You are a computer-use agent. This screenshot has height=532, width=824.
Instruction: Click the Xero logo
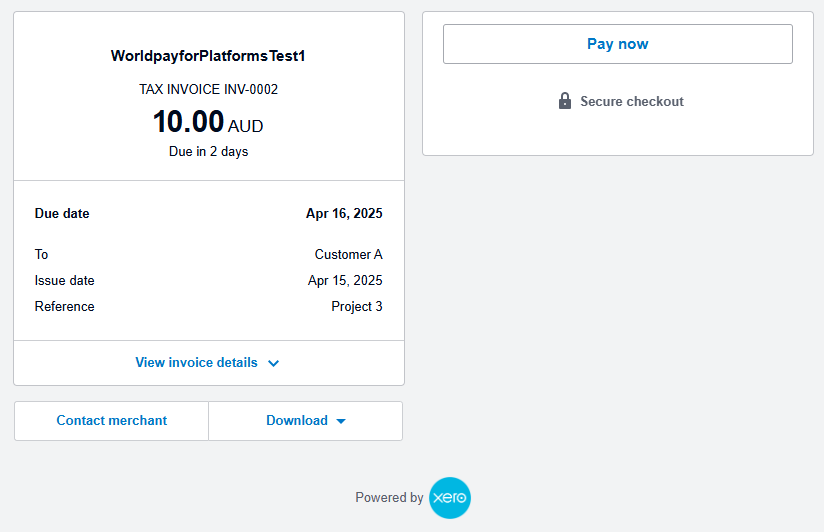point(449,498)
